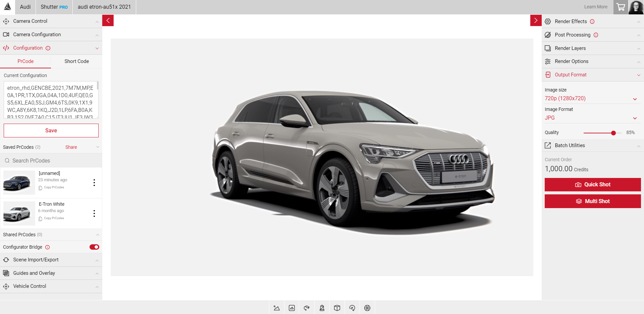Click copy icon under E-Tron White PrCode
The height and width of the screenshot is (314, 644).
pos(40,218)
